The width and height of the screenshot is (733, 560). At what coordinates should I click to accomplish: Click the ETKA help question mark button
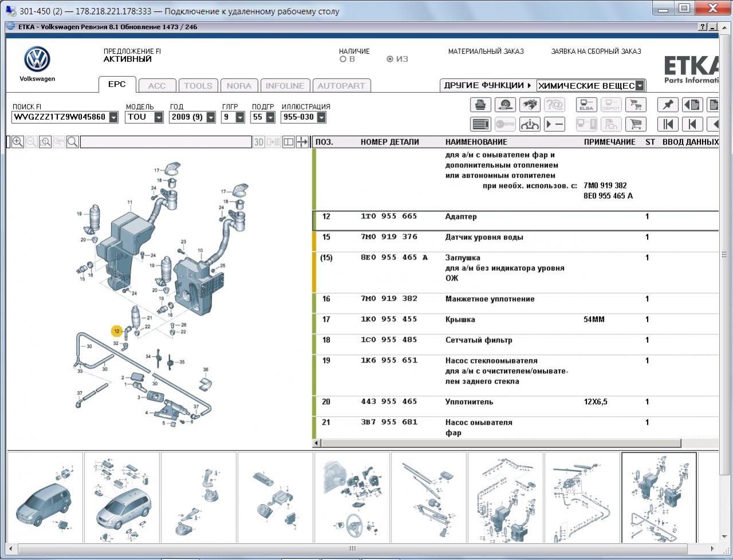click(703, 27)
